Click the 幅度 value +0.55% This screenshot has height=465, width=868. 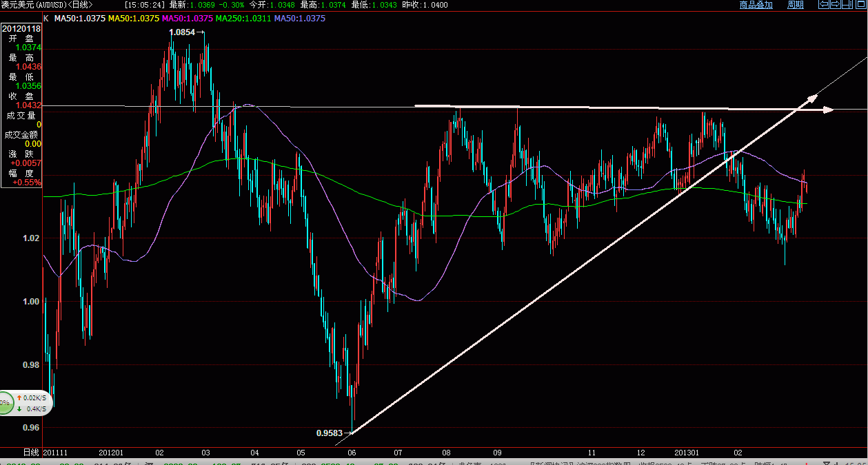[x=27, y=183]
